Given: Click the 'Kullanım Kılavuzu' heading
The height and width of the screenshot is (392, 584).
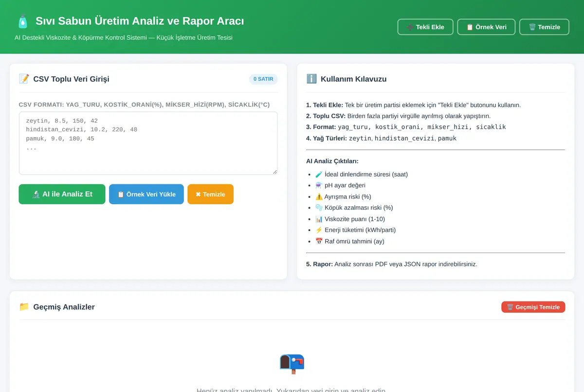Looking at the screenshot, I should 354,79.
